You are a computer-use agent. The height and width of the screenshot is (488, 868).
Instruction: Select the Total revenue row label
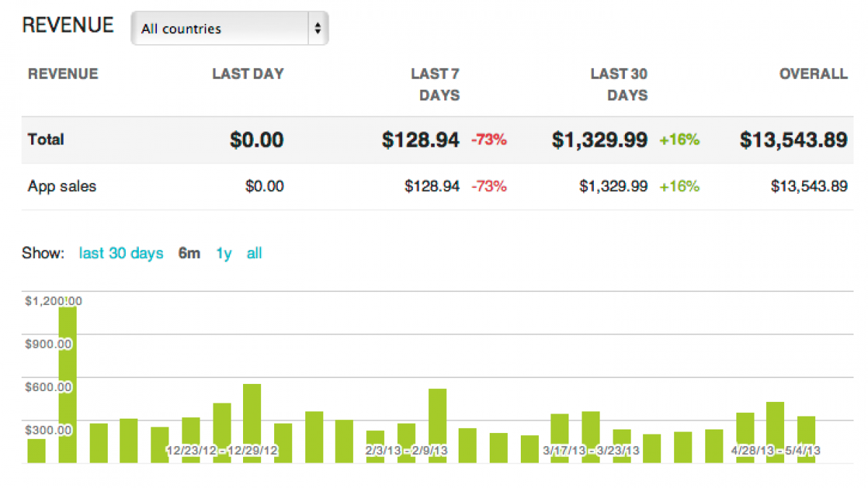[x=46, y=140]
